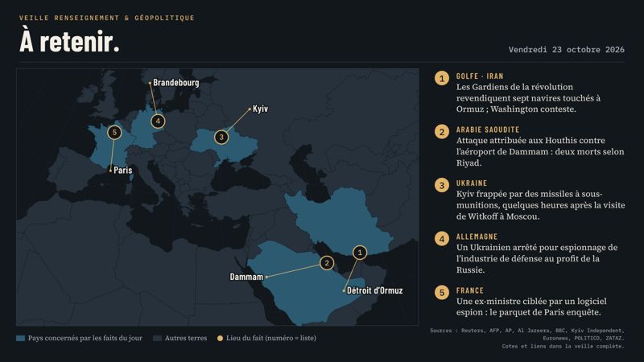This screenshot has height=362, width=644.
Task: Click the yellow dot 'Lieu du fait' legend
Action: click(220, 338)
